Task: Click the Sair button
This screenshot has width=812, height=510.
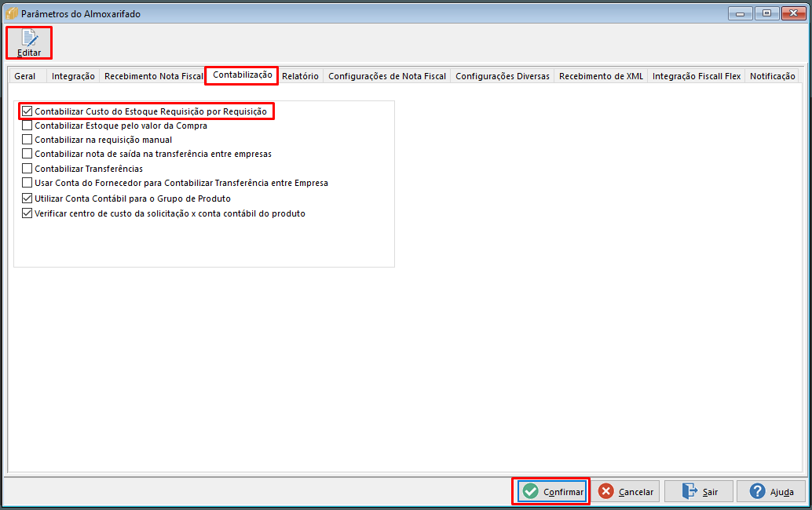Action: (x=699, y=491)
